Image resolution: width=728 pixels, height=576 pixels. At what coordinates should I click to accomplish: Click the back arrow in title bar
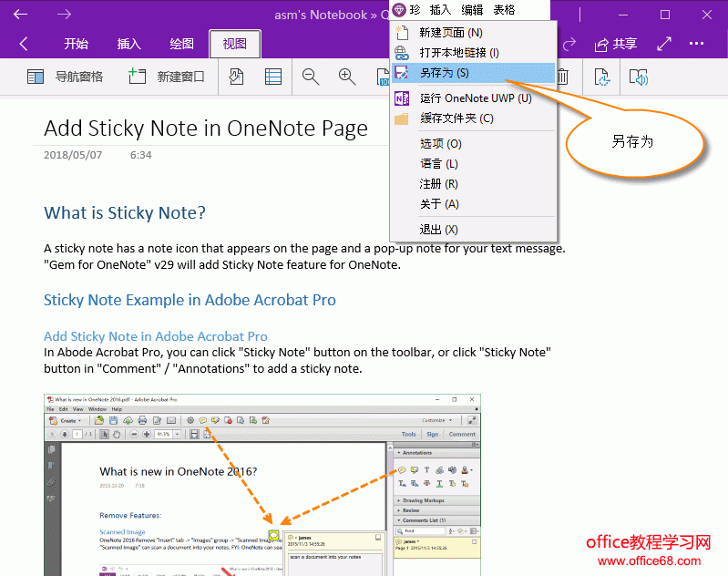coord(20,15)
